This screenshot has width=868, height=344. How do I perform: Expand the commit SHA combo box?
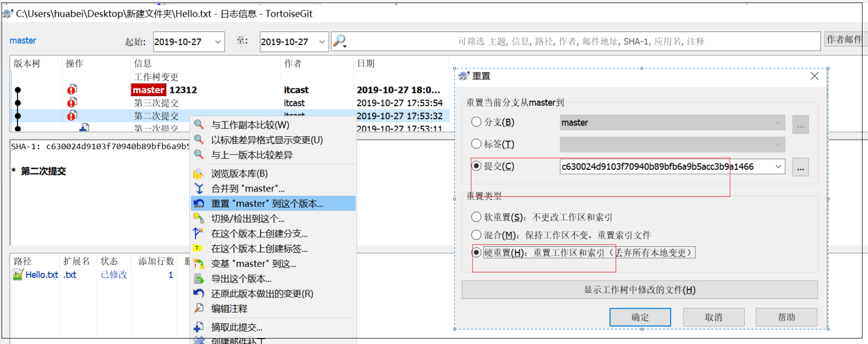point(778,167)
